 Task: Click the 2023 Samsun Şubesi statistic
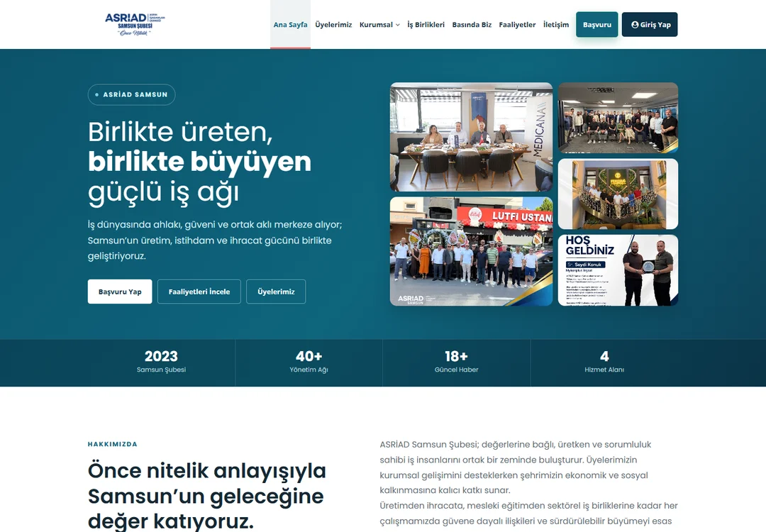161,362
